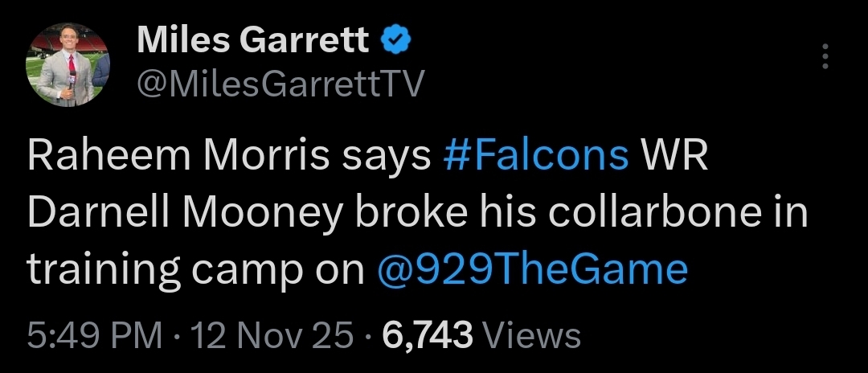This screenshot has width=868, height=373.
Task: Click the 6,743 view count number
Action: click(428, 335)
